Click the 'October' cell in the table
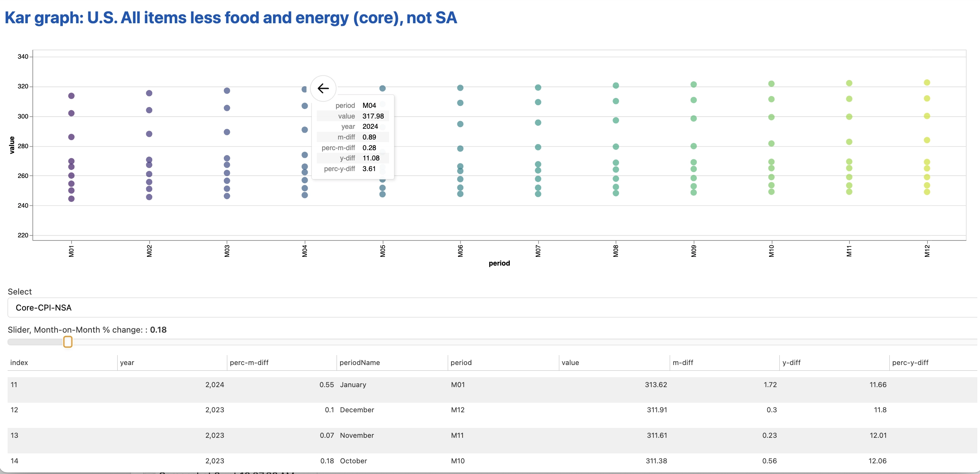The image size is (980, 474). tap(353, 461)
